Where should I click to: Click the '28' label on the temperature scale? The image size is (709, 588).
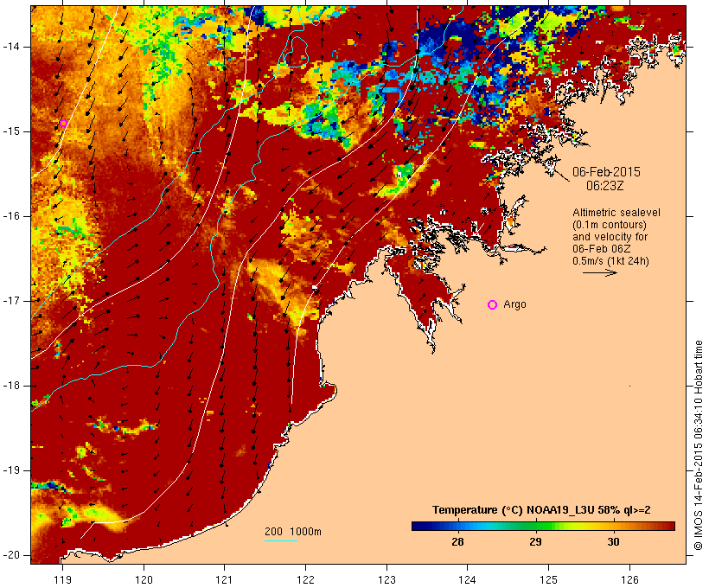point(457,541)
